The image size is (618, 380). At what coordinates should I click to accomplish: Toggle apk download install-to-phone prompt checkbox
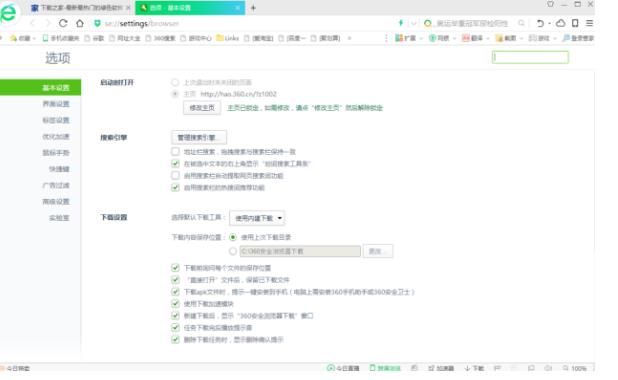click(x=175, y=292)
